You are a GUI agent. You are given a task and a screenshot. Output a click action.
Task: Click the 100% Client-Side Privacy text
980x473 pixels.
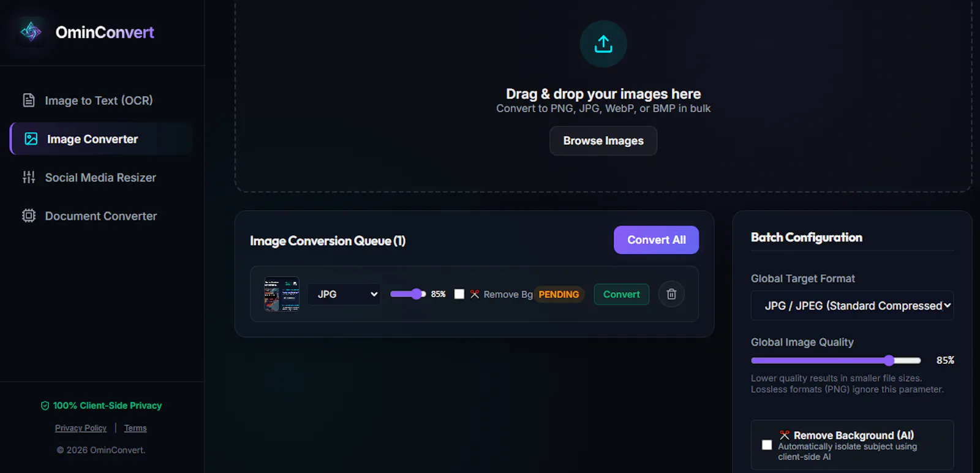point(107,406)
